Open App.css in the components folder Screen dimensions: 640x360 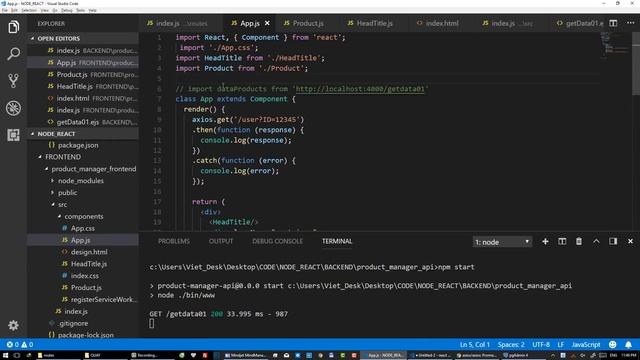[83, 228]
